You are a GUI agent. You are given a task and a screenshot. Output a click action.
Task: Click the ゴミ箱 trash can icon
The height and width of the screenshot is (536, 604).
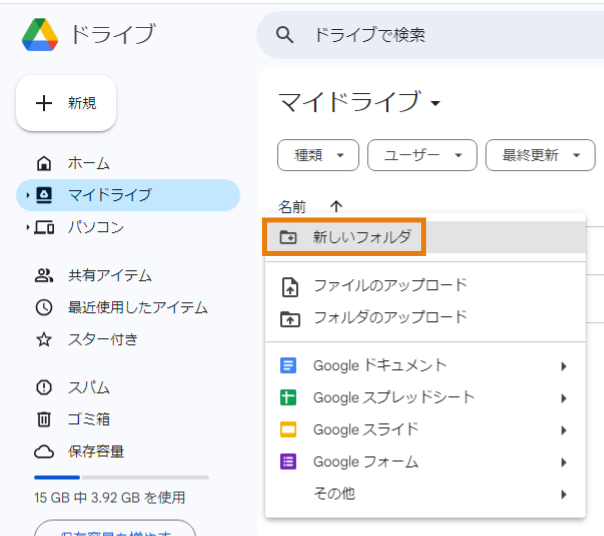tap(44, 419)
